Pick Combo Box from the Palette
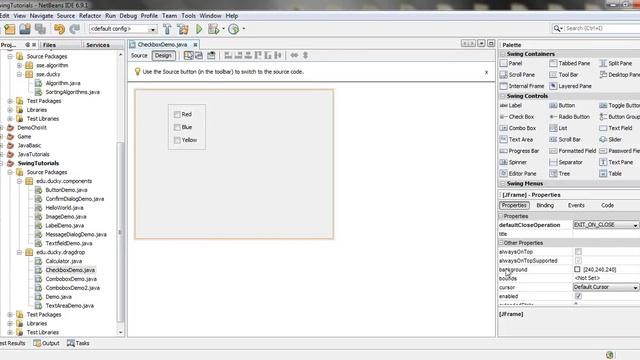 coord(518,128)
